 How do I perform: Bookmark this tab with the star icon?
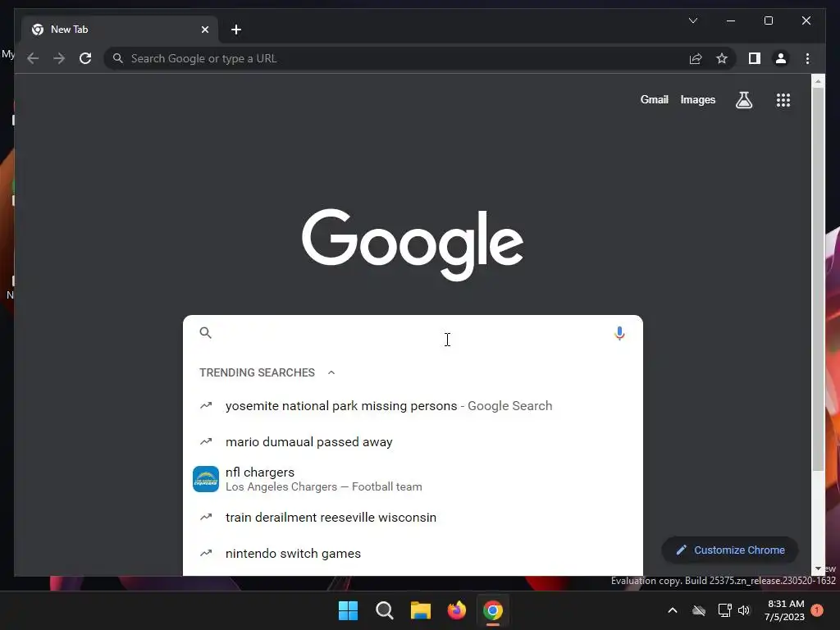click(722, 58)
